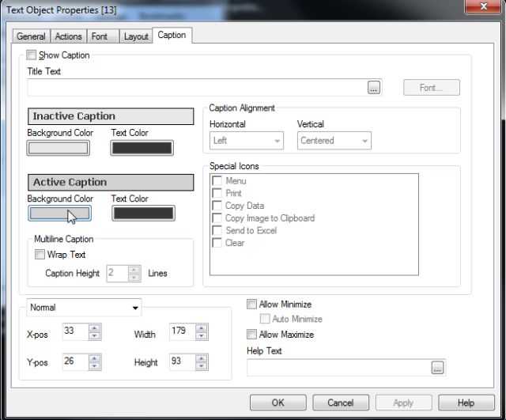Image resolution: width=506 pixels, height=420 pixels.
Task: Enable Allow Maximize checkbox
Action: [x=251, y=334]
